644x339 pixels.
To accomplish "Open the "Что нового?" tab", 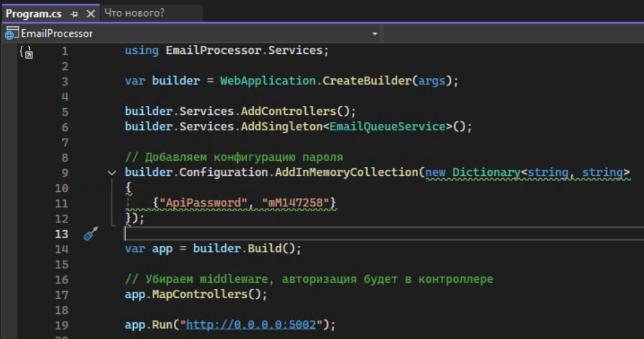I will [x=134, y=13].
